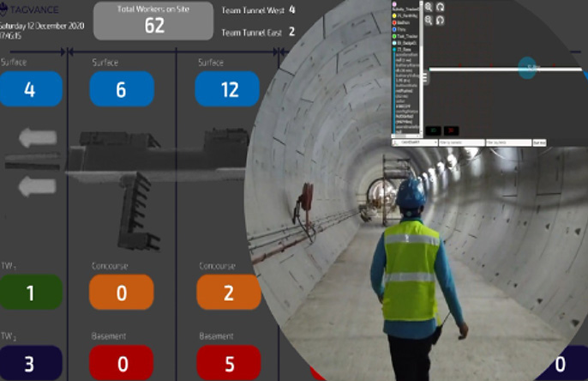
Task: Click the lower left-pointing arrow icon
Action: point(37,185)
